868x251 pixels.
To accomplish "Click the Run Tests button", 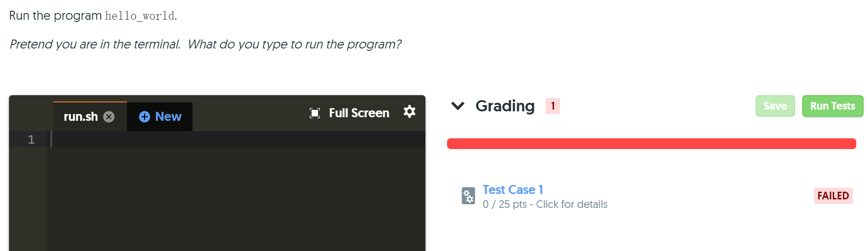I will [x=832, y=106].
